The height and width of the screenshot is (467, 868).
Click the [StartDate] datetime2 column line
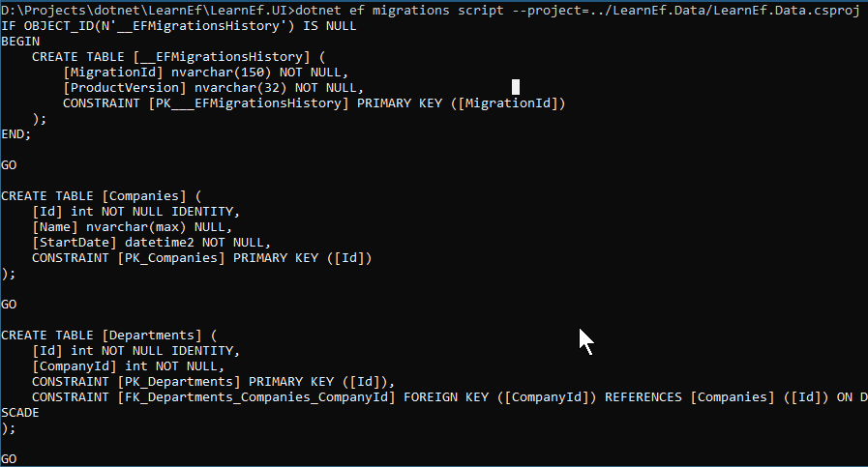click(151, 243)
